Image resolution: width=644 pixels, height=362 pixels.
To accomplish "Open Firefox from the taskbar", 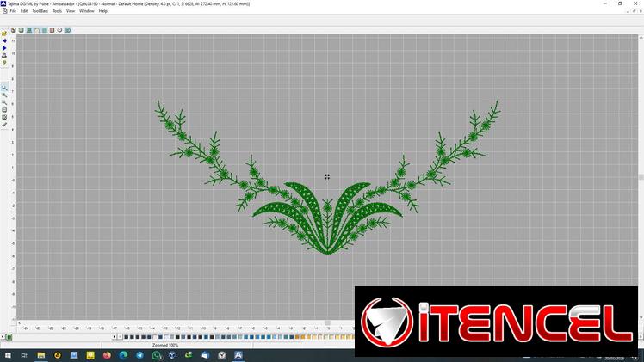I will (107, 355).
